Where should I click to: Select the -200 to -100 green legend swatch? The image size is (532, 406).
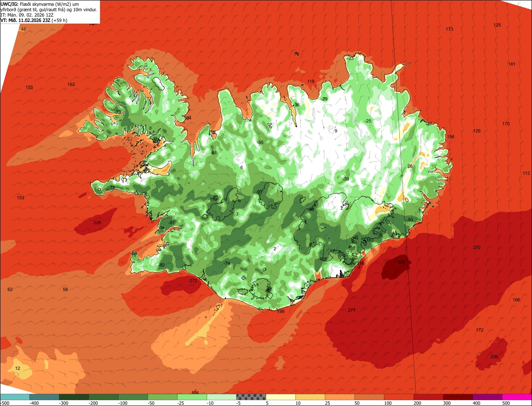[103, 397]
